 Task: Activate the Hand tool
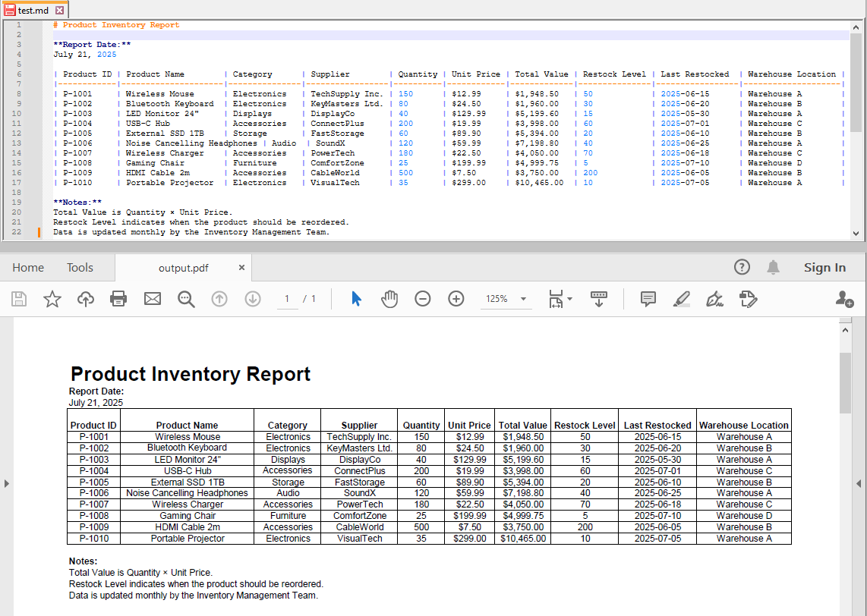point(389,298)
